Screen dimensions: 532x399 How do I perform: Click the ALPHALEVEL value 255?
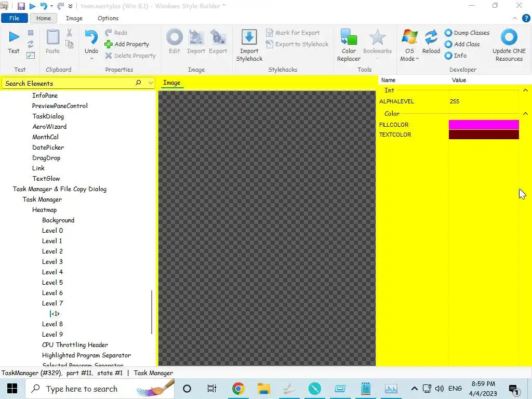(454, 101)
